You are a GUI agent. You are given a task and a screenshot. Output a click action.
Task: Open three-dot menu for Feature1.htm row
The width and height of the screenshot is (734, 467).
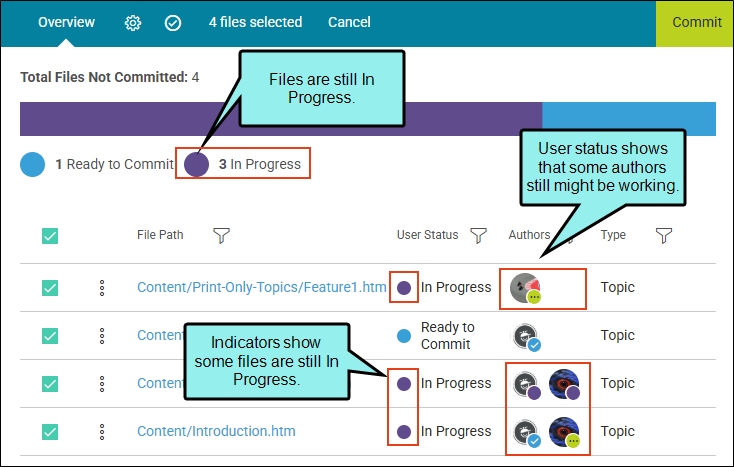point(102,288)
